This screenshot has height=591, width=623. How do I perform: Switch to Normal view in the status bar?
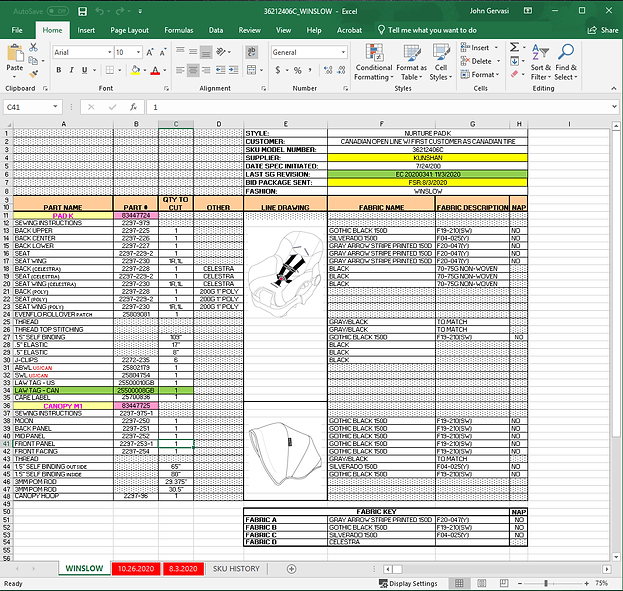(x=459, y=583)
